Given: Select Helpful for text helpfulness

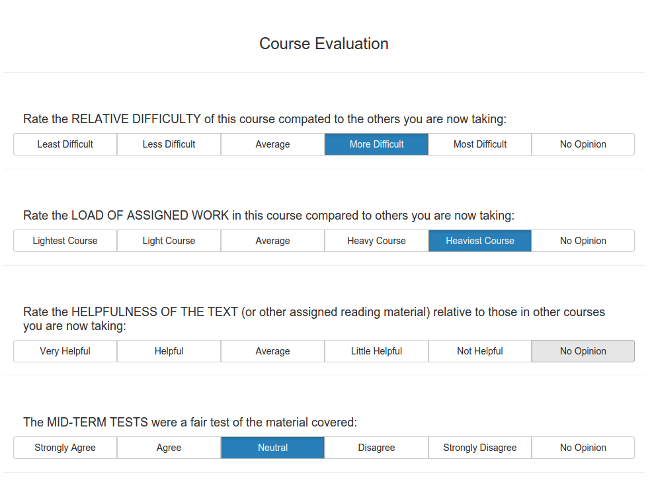Looking at the screenshot, I should (x=169, y=351).
